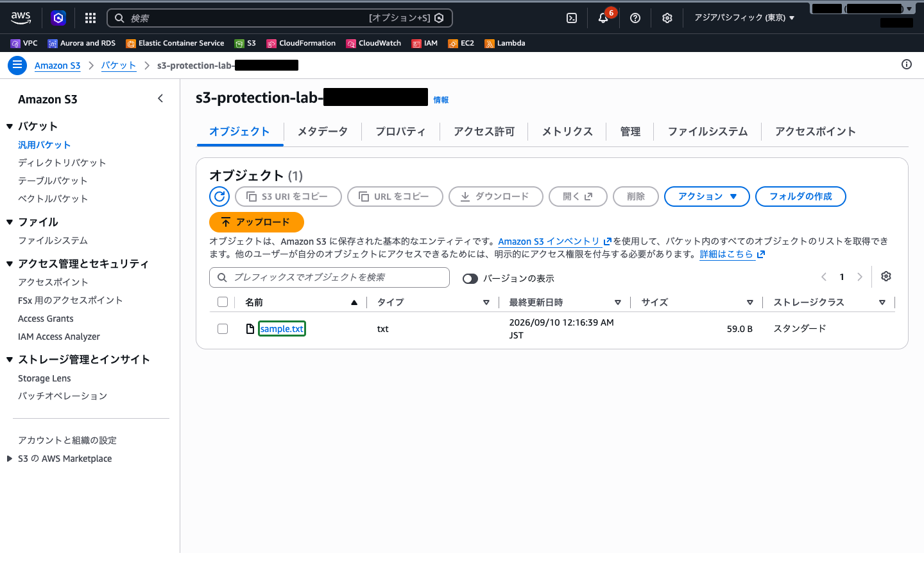This screenshot has height=578, width=924.
Task: Switch to the メトリクス tab
Action: [567, 132]
